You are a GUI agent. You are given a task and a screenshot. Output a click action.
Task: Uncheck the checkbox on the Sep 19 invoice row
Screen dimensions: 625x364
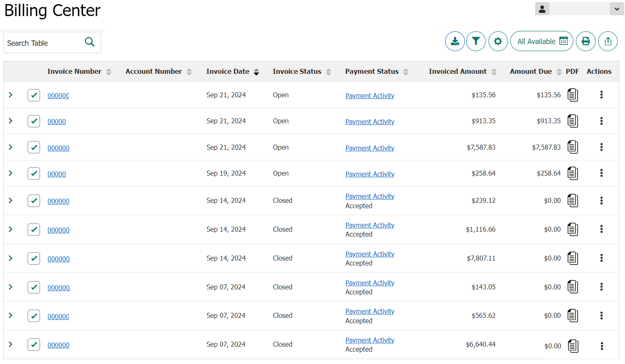[x=33, y=173]
